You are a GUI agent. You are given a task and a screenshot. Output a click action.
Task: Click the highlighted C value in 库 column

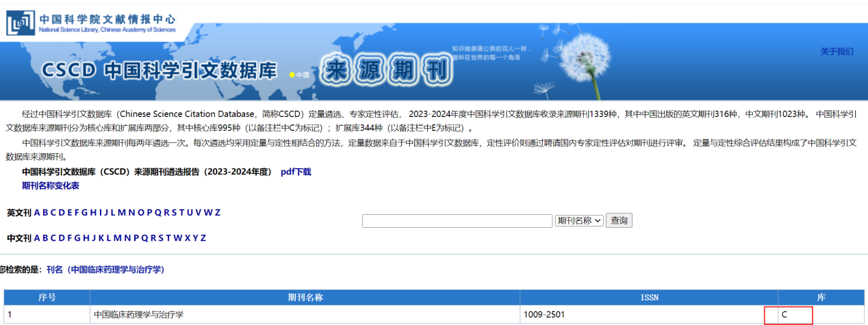(x=785, y=315)
